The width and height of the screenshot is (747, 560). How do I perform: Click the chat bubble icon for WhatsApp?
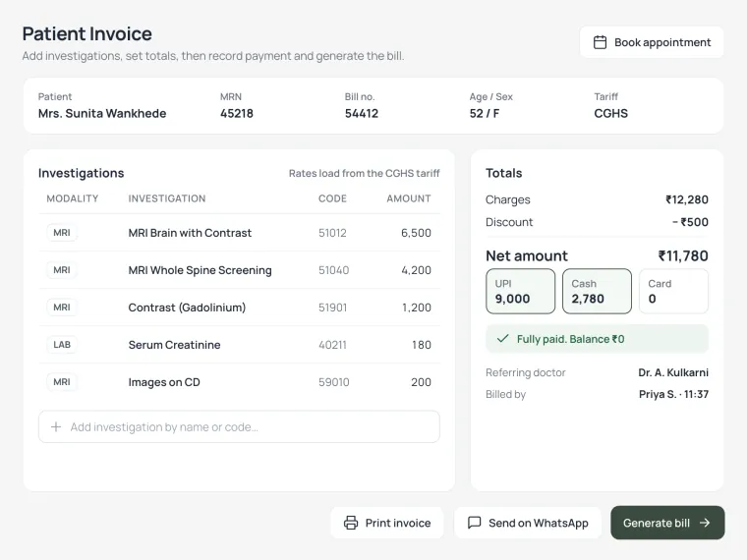click(x=474, y=523)
